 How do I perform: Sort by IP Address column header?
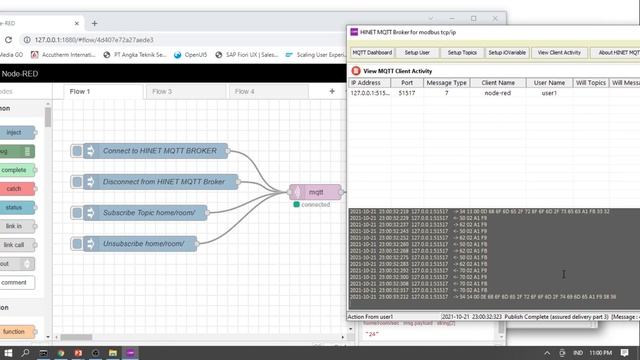click(x=369, y=83)
